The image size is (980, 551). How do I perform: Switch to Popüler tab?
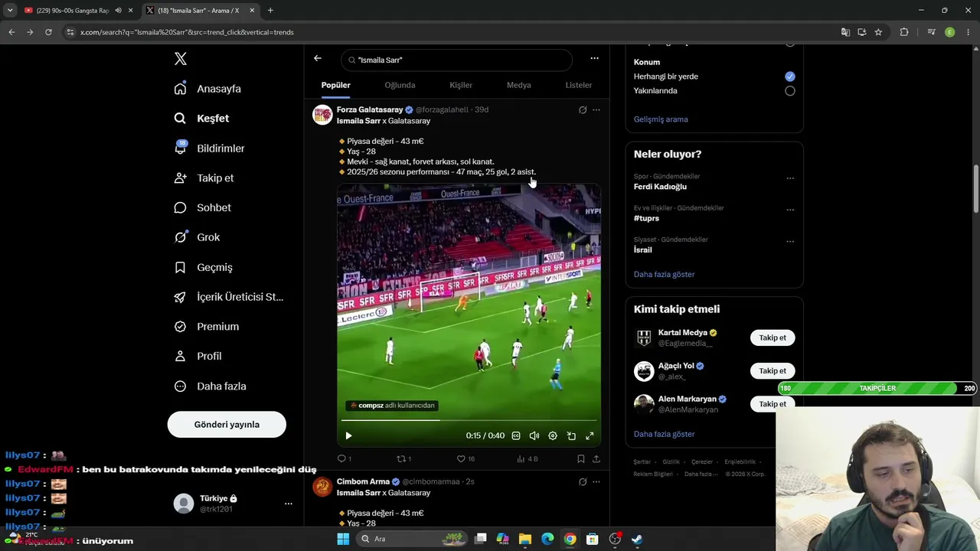(x=336, y=86)
